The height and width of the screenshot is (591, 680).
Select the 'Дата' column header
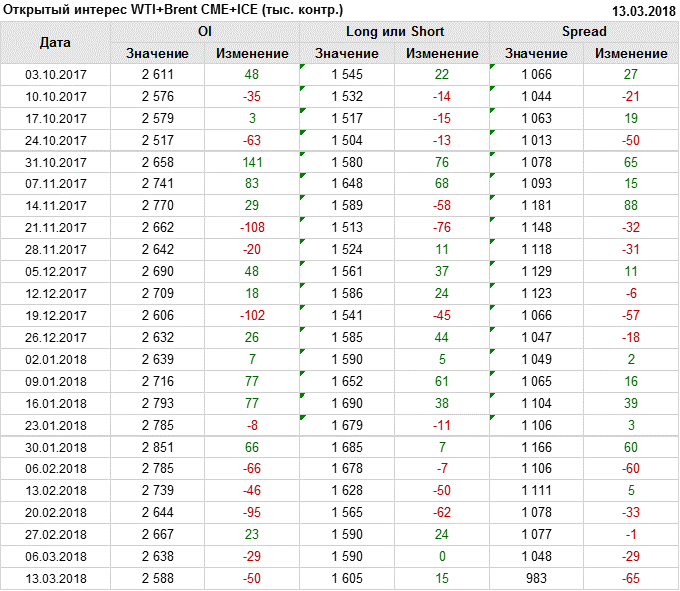[55, 43]
